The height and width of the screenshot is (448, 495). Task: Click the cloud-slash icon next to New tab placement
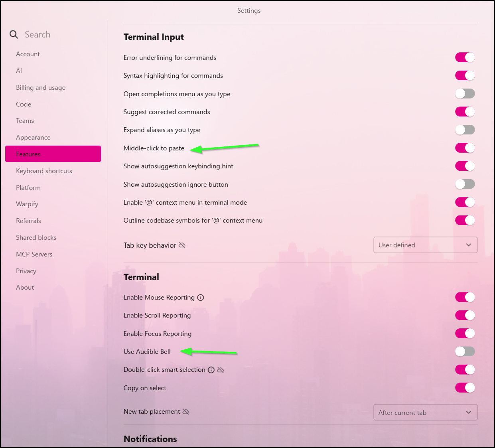pos(185,411)
